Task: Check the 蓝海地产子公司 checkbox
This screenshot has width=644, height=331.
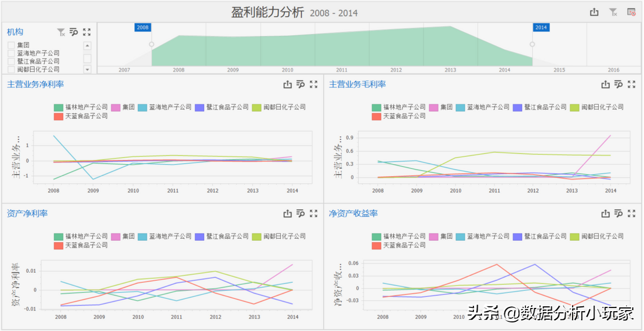Action: click(11, 54)
